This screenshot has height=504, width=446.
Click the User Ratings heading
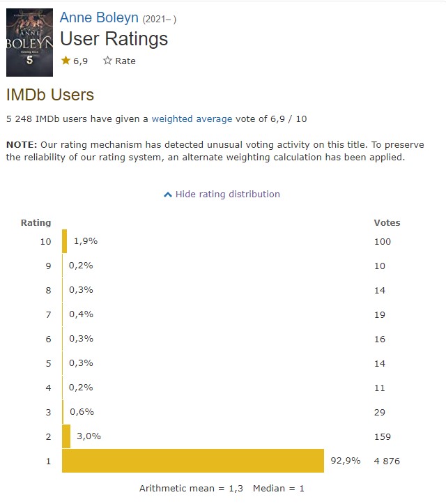point(114,39)
